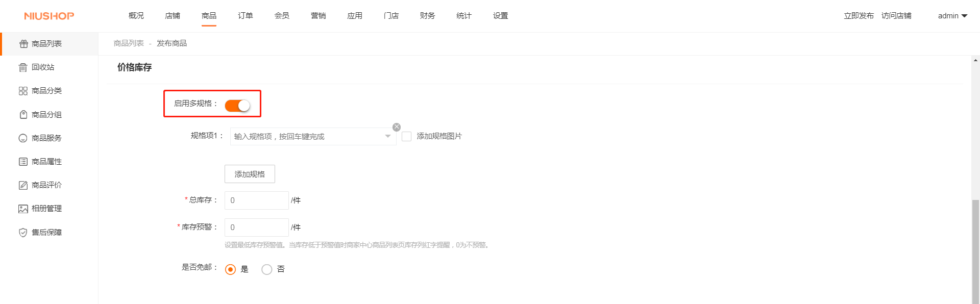
Task: Open the 设置 top menu
Action: [x=501, y=16]
